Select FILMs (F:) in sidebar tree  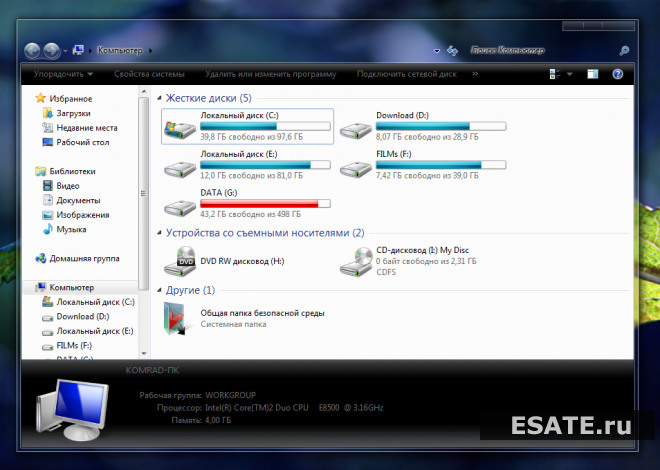pos(74,345)
